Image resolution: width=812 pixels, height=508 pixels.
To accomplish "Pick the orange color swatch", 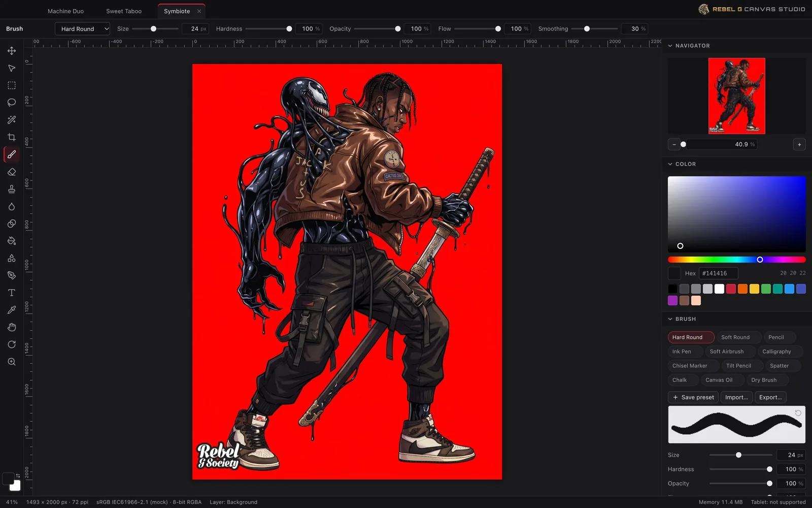I will pyautogui.click(x=742, y=289).
